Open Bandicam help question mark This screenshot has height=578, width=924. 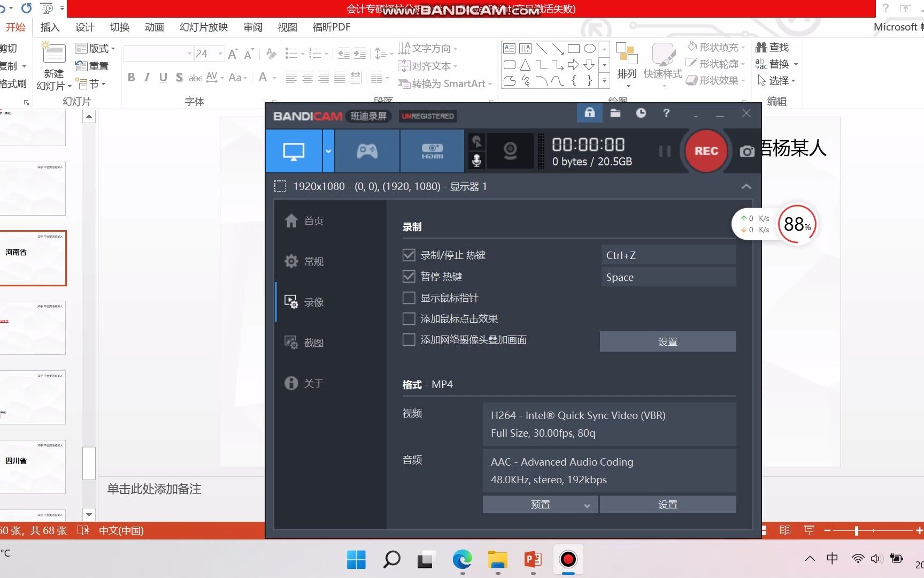pyautogui.click(x=666, y=113)
